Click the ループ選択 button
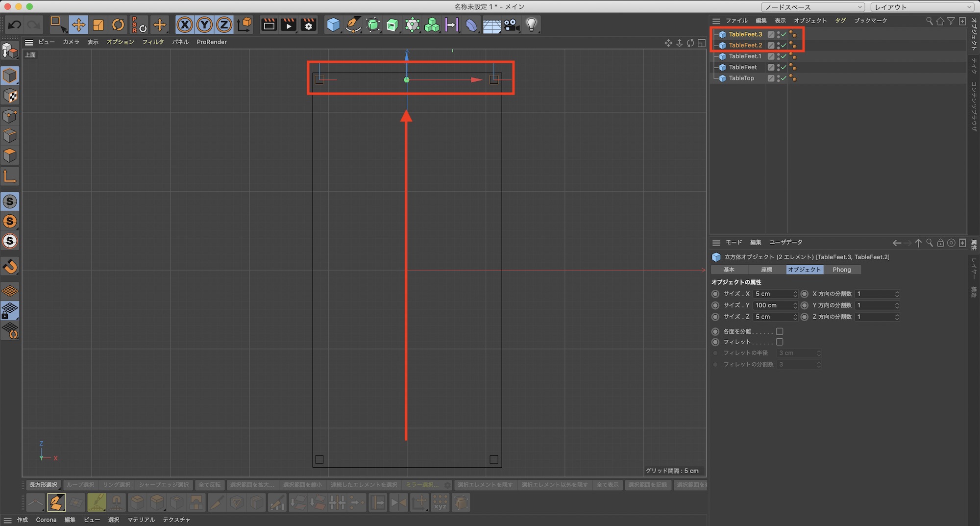This screenshot has height=526, width=980. click(80, 485)
